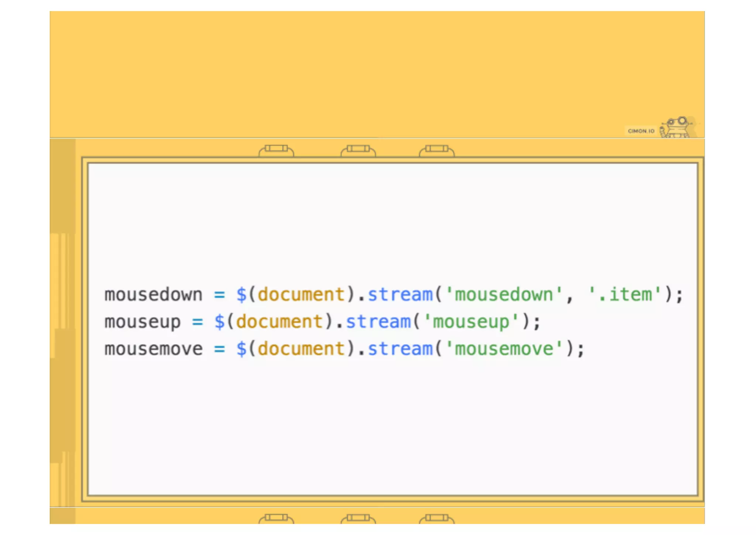Click the word 'stream' on the first line
Image resolution: width=756 pixels, height=535 pixels.
click(400, 295)
